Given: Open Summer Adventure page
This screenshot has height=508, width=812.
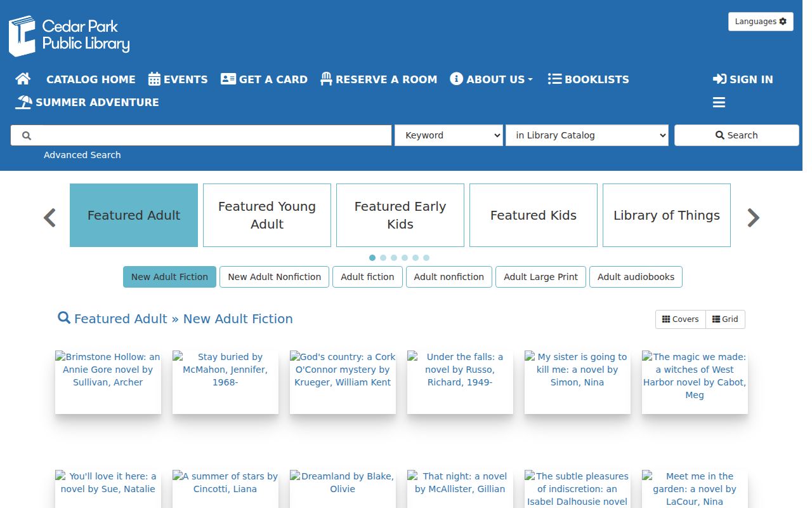Looking at the screenshot, I should [88, 102].
